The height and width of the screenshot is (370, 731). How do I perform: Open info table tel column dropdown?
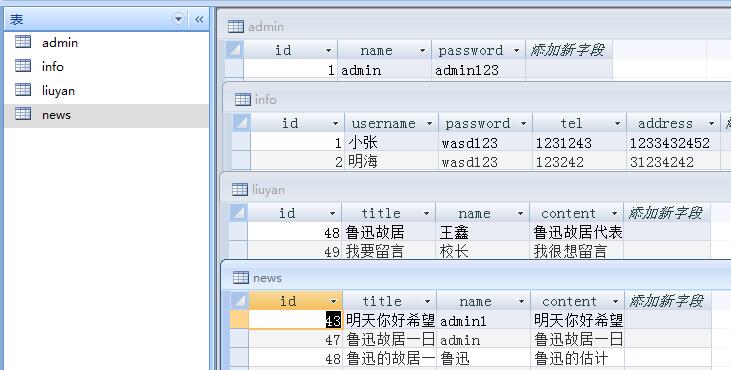click(x=617, y=123)
